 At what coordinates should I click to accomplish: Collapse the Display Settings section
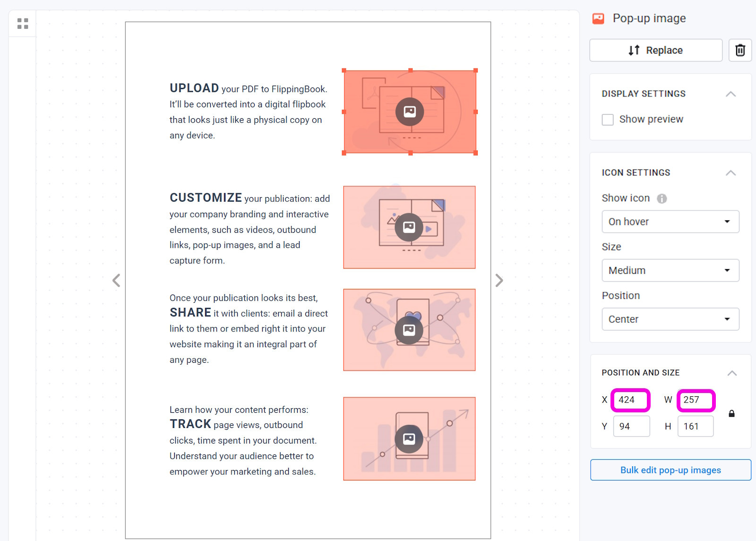(730, 94)
